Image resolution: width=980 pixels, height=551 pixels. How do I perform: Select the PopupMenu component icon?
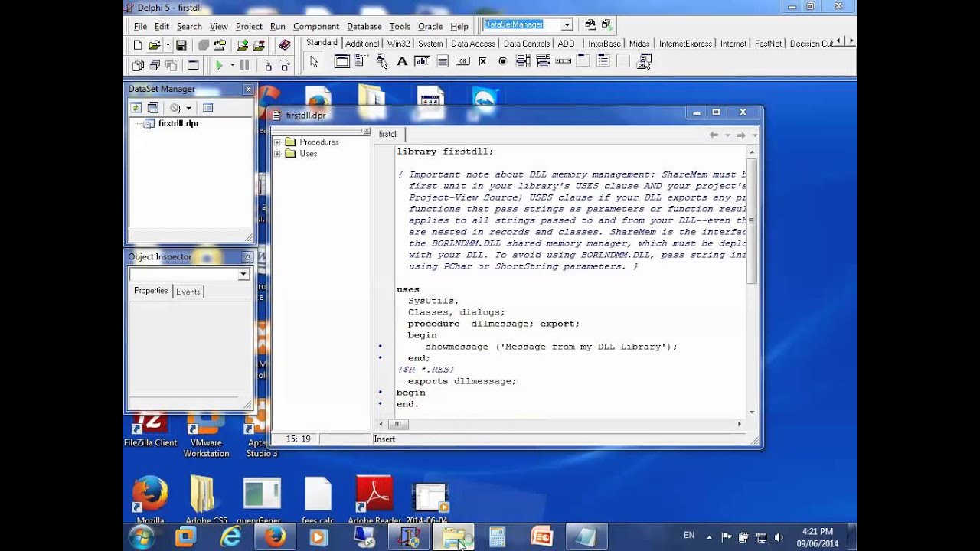point(383,62)
